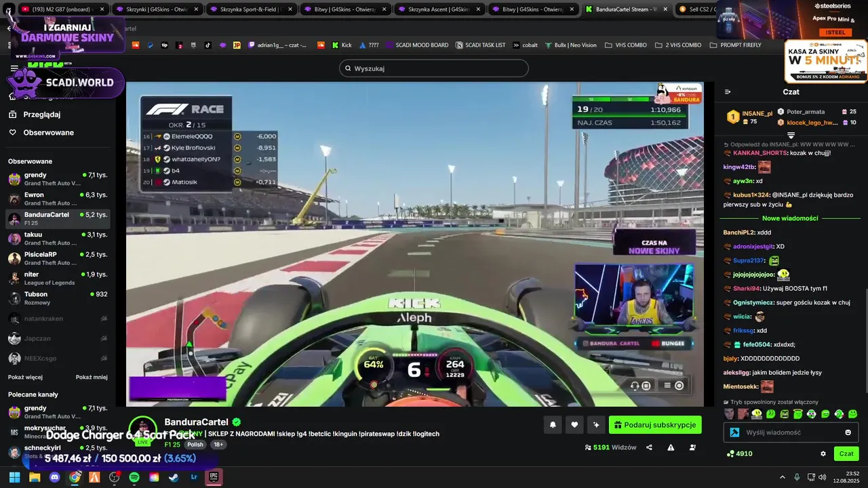Open Spotify from the taskbar
This screenshot has width=868, height=488.
coord(134,477)
